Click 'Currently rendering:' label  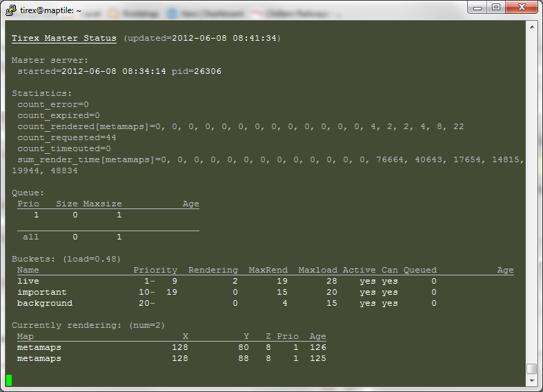pyautogui.click(x=67, y=326)
